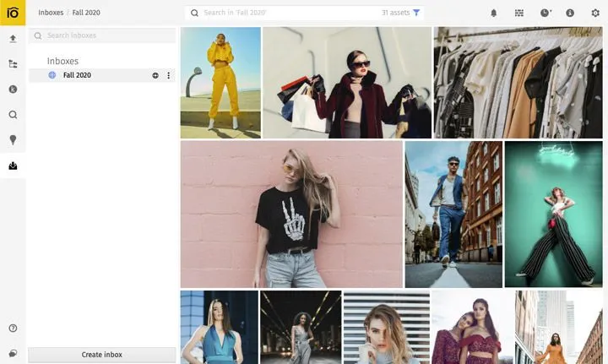Select the Fall 2020 inbox row
The width and height of the screenshot is (608, 364).
click(x=102, y=75)
